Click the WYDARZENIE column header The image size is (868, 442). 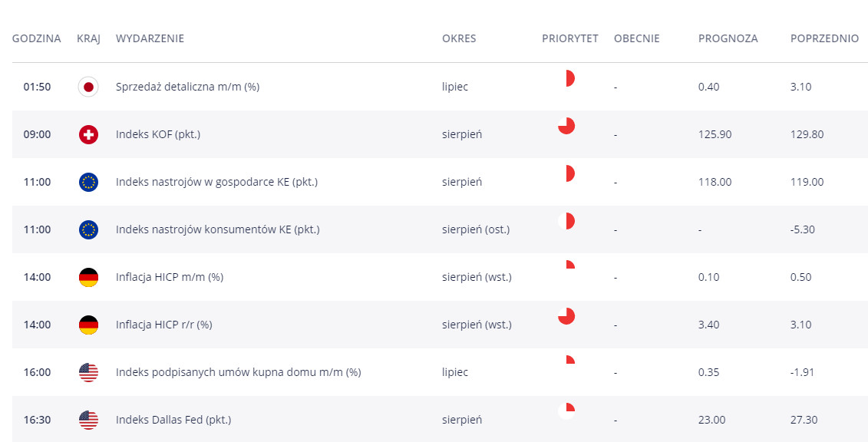coord(150,38)
